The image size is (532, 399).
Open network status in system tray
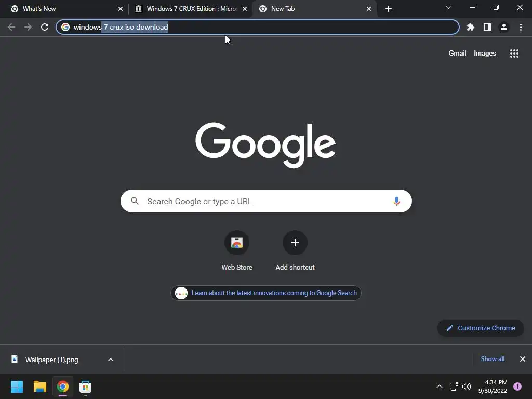[454, 387]
